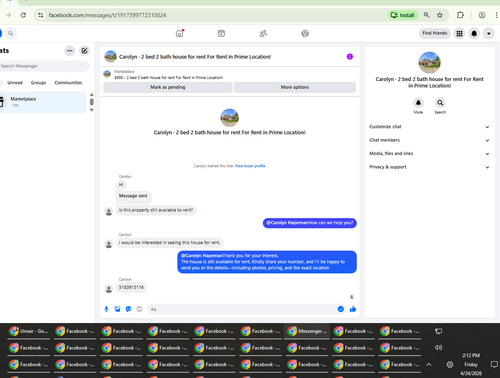The image size is (500, 378).
Task: Open the View buyer profile link
Action: pos(250,166)
